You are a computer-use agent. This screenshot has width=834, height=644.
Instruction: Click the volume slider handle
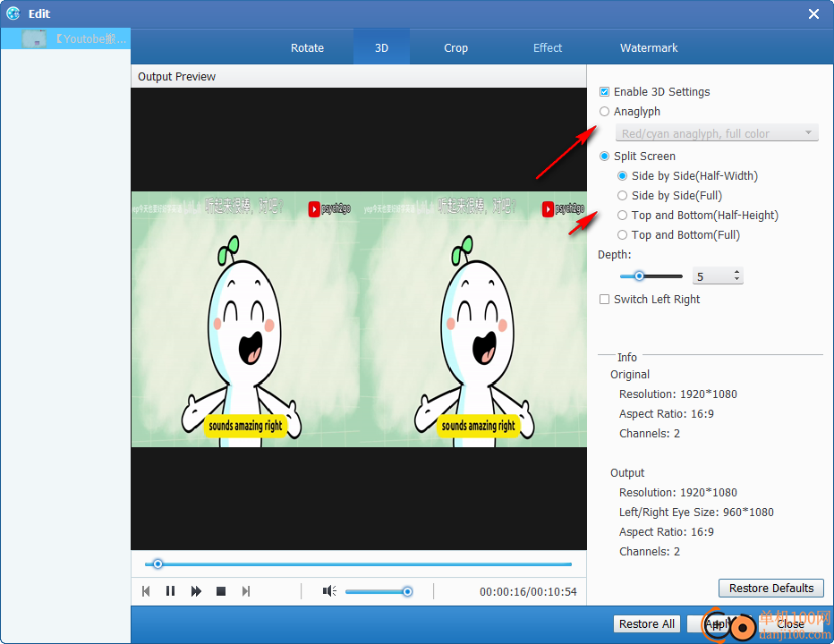click(x=407, y=591)
